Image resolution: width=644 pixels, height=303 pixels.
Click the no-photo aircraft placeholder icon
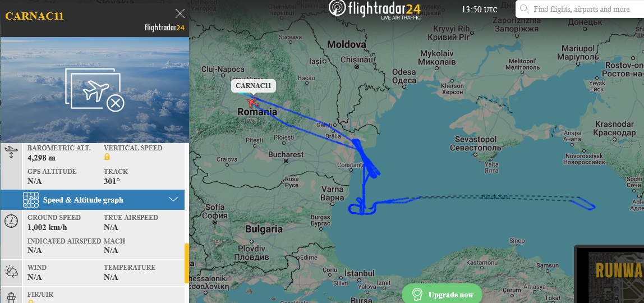95,90
